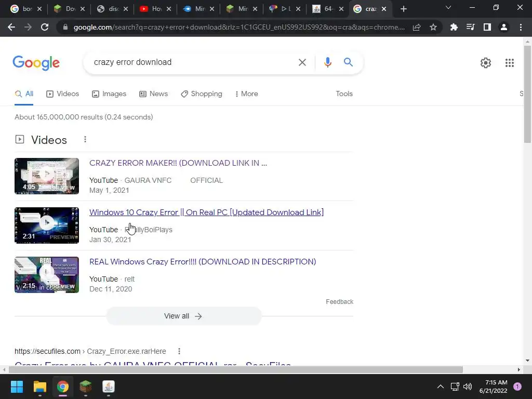Viewport: 532px width, 399px height.
Task: Open Chrome three-dot menu
Action: tap(521, 27)
